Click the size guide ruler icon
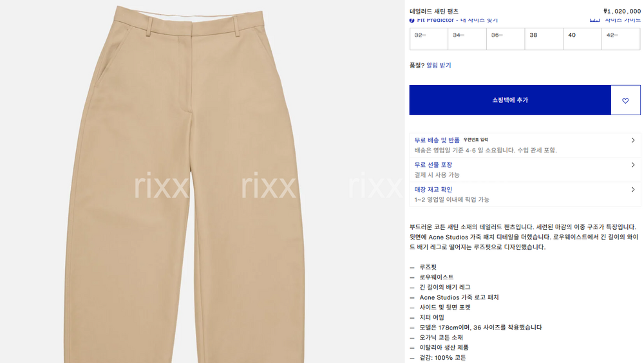The image size is (644, 363). click(594, 20)
